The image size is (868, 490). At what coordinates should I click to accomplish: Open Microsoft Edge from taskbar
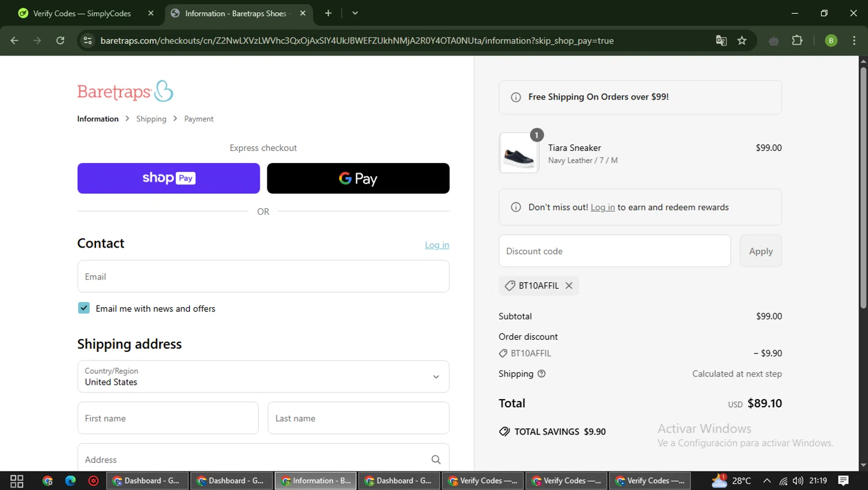click(x=71, y=481)
